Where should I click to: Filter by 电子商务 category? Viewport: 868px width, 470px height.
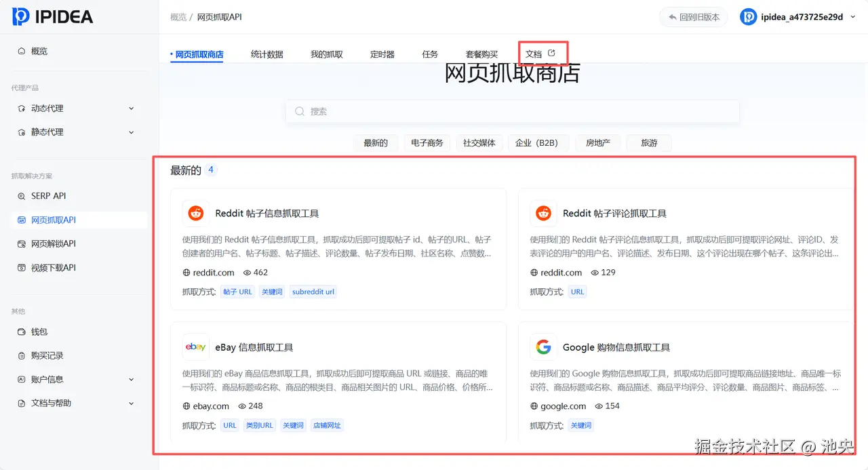click(427, 143)
